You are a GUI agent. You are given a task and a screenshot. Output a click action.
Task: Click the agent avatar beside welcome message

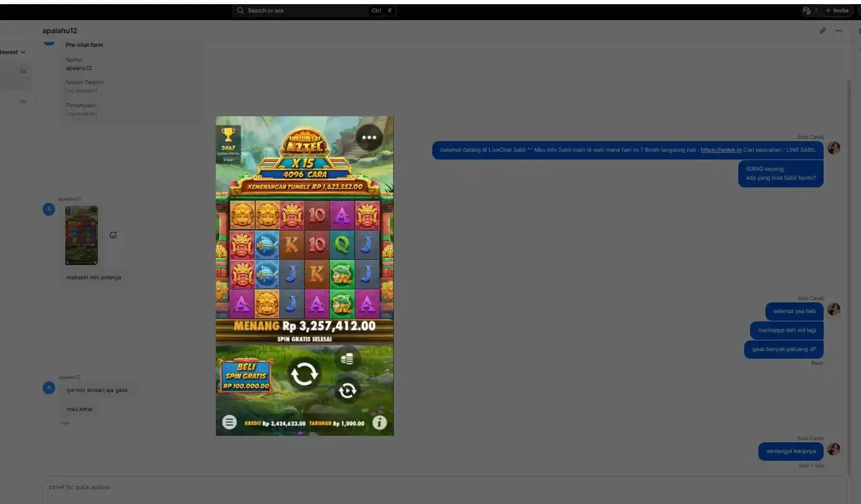pos(834,148)
